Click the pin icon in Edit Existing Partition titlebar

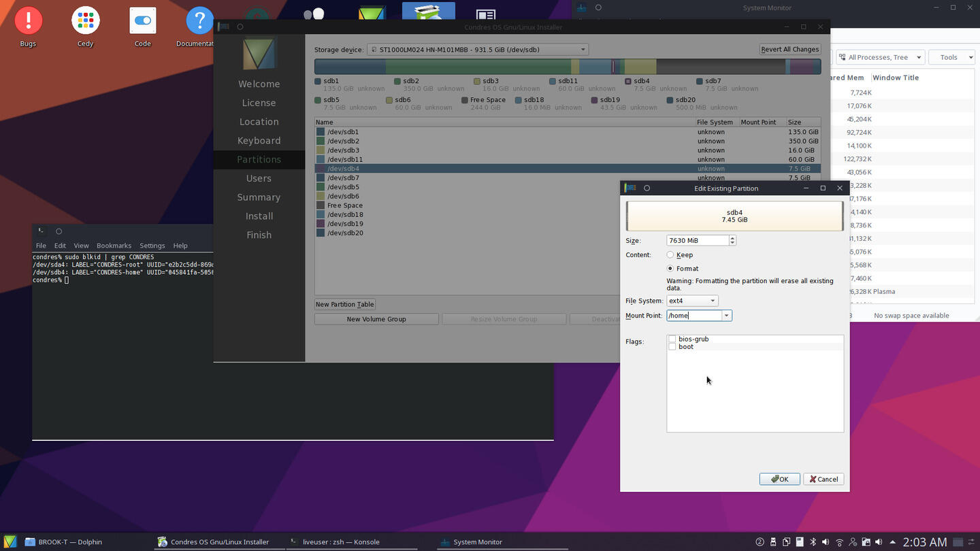click(647, 188)
